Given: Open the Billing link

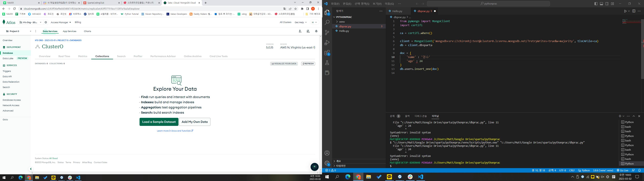Looking at the screenshot, I should [x=78, y=22].
